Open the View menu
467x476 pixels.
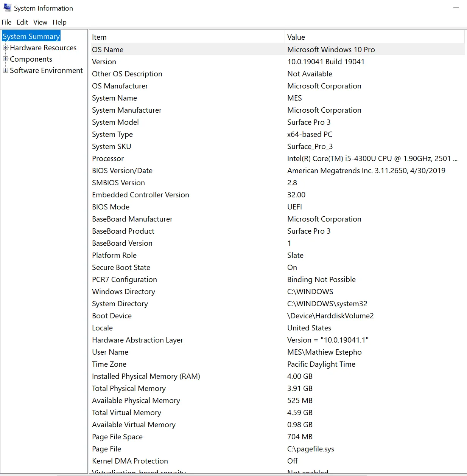40,22
